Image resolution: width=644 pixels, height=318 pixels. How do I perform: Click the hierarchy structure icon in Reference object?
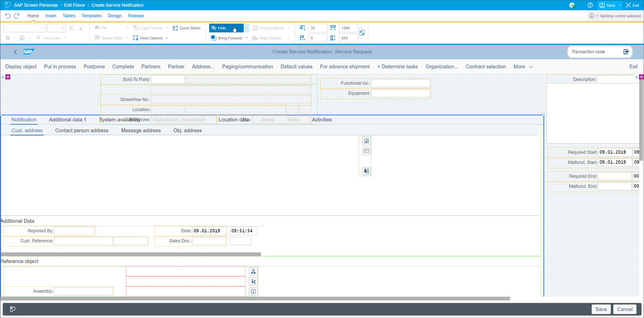point(254,271)
